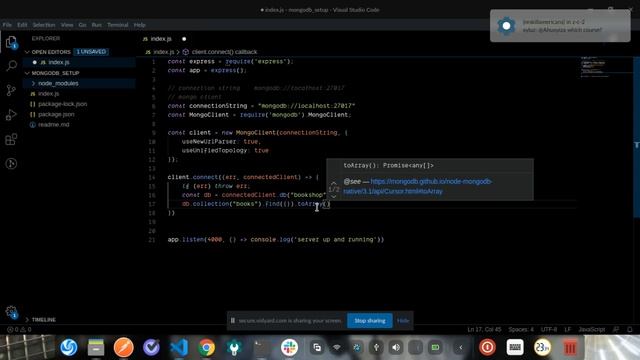This screenshot has height=360, width=640.
Task: Click the red power button in dock
Action: click(487, 347)
